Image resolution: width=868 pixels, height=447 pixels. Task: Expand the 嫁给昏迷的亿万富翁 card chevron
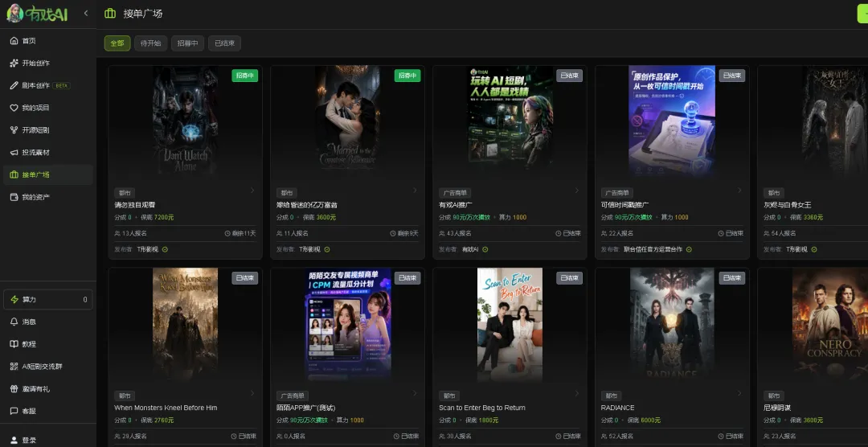tap(415, 190)
